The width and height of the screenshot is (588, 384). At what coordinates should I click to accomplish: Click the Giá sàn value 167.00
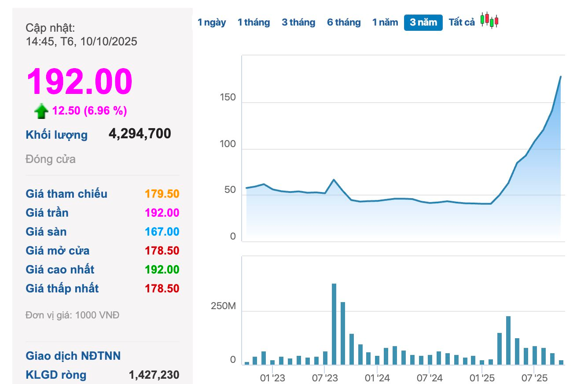[x=162, y=232]
